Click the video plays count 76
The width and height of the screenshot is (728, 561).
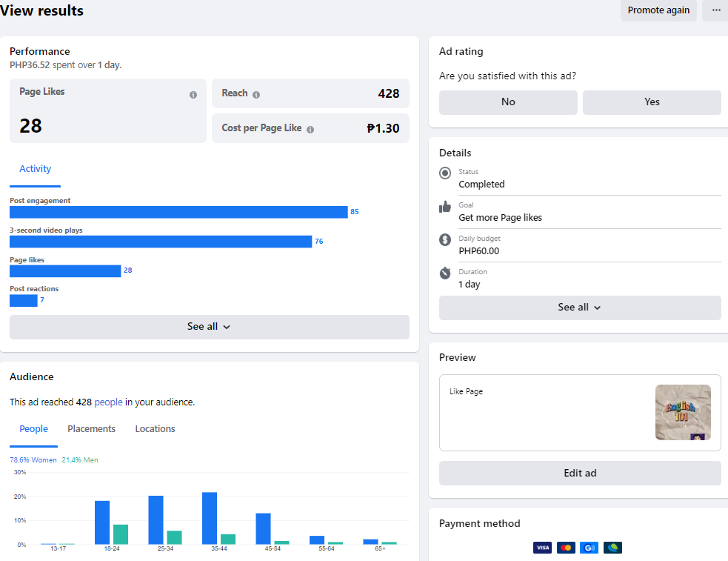coord(319,242)
